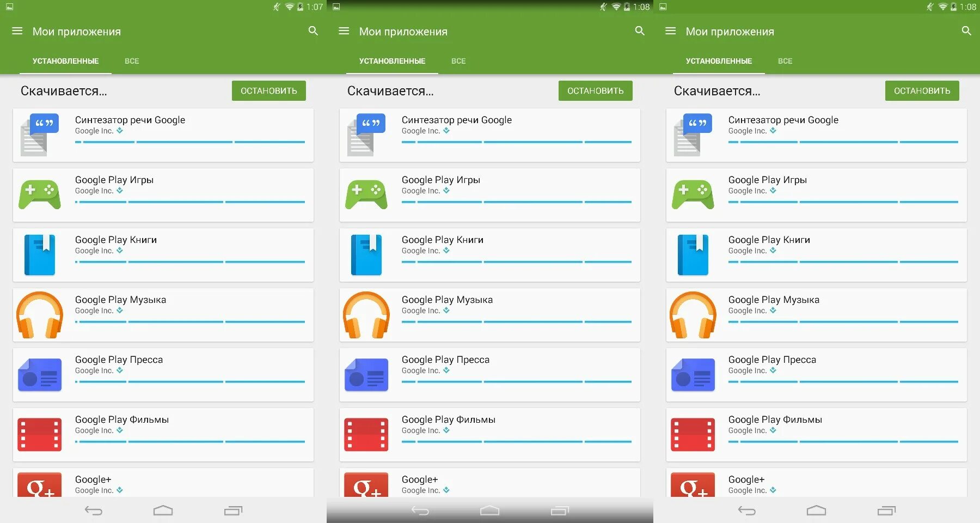Click 'Скачивается…' heading in middle screenshot
This screenshot has height=523, width=980.
point(390,91)
